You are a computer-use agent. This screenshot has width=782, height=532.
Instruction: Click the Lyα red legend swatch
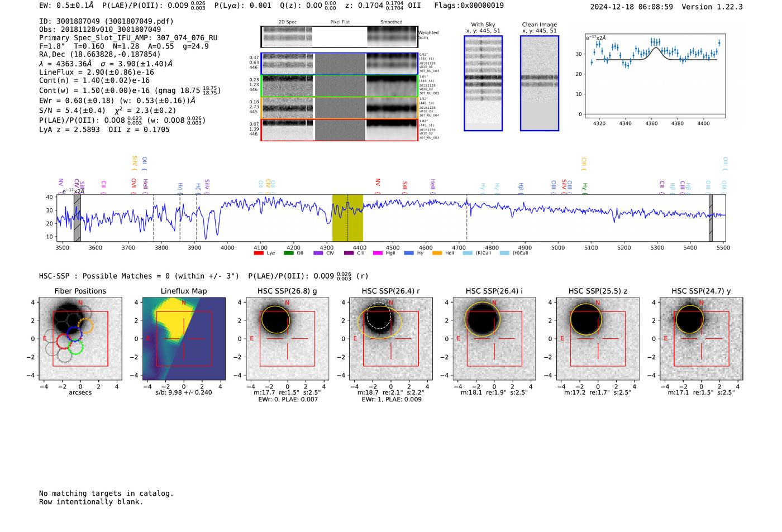(x=258, y=253)
